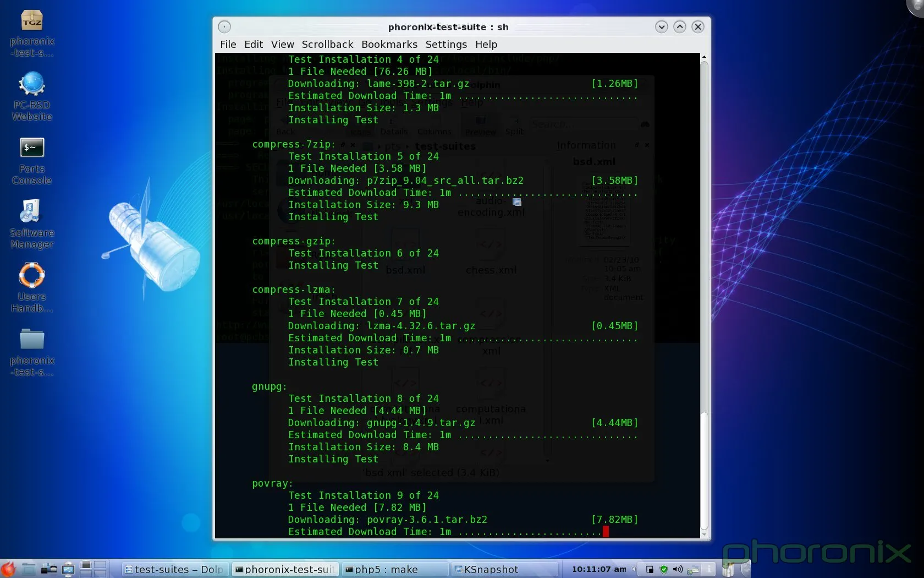Click 'Test Installation 6 of 24' text

tap(364, 253)
